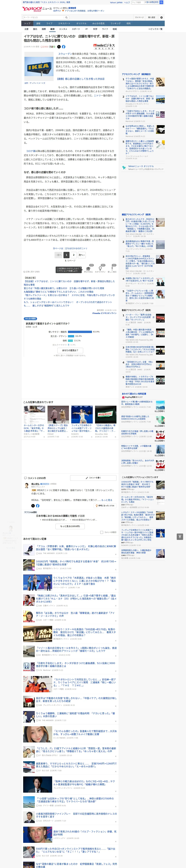186x868 pixels.
Task: Select the 国際 category
Action: 44,29
